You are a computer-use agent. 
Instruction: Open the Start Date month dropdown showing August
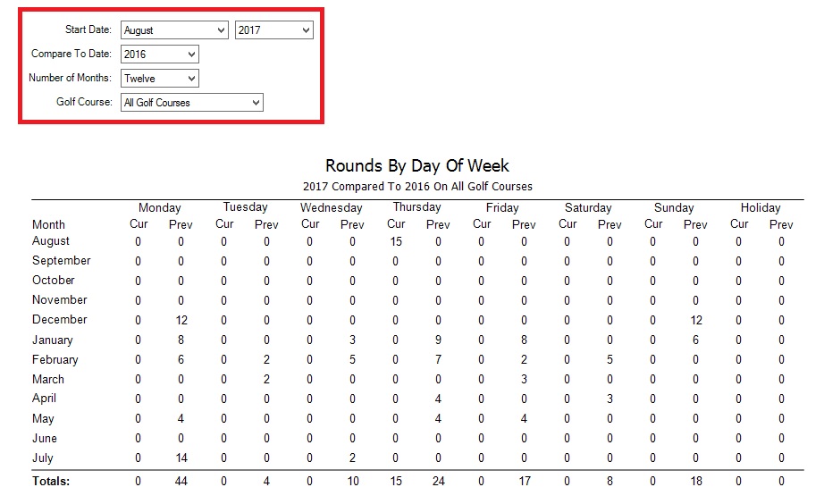[x=175, y=30]
